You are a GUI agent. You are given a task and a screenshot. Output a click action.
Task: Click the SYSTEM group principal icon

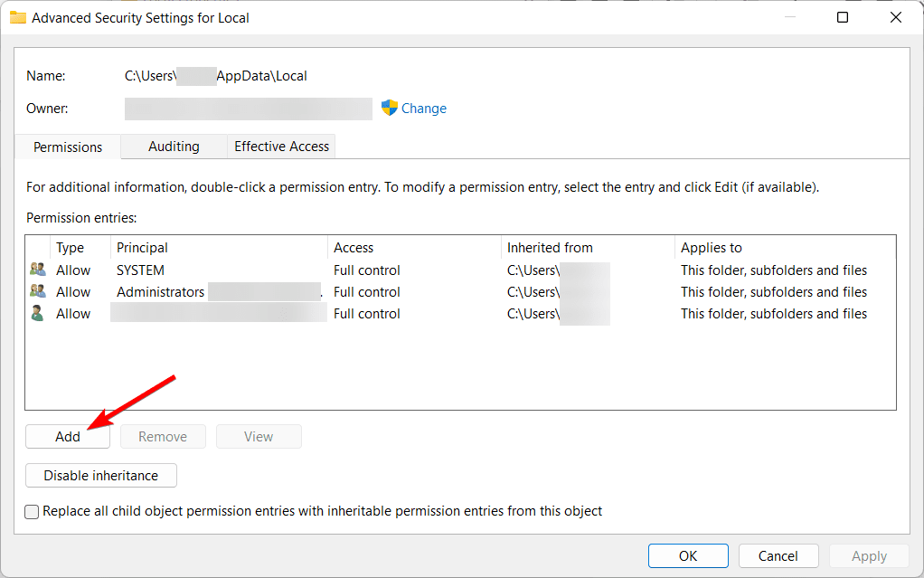coord(37,270)
